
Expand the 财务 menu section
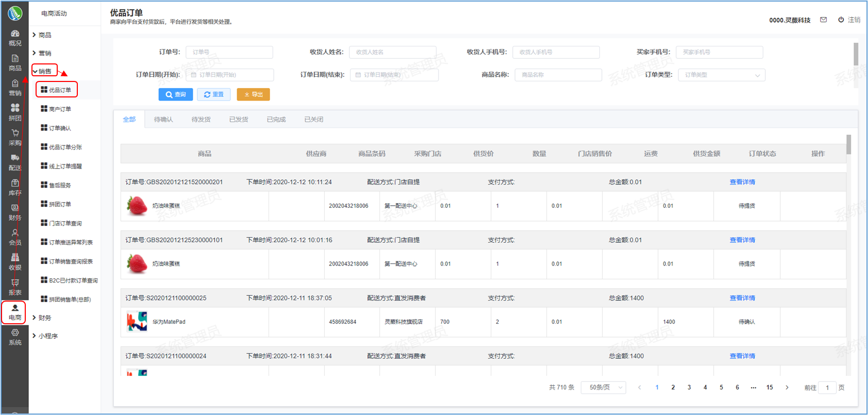coord(44,318)
